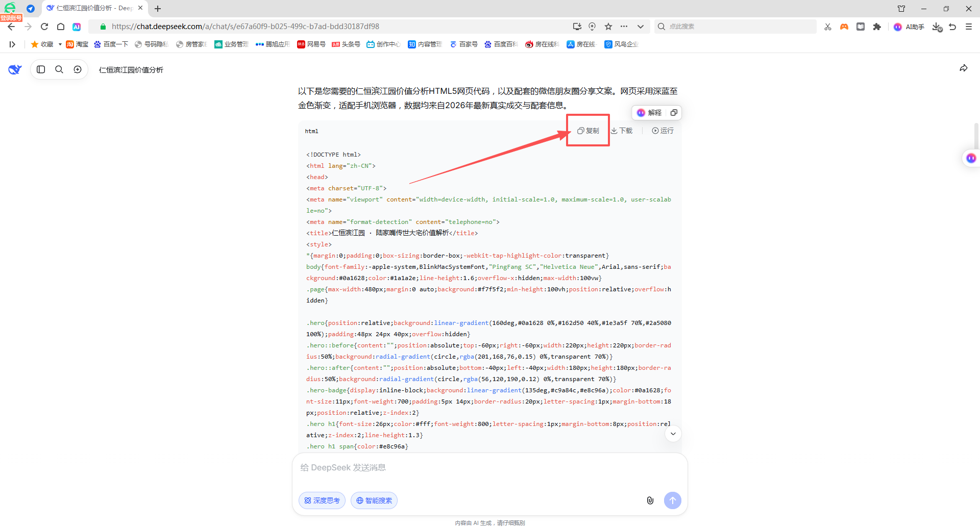
Task: Open the 淘宝 bookmark
Action: [77, 44]
